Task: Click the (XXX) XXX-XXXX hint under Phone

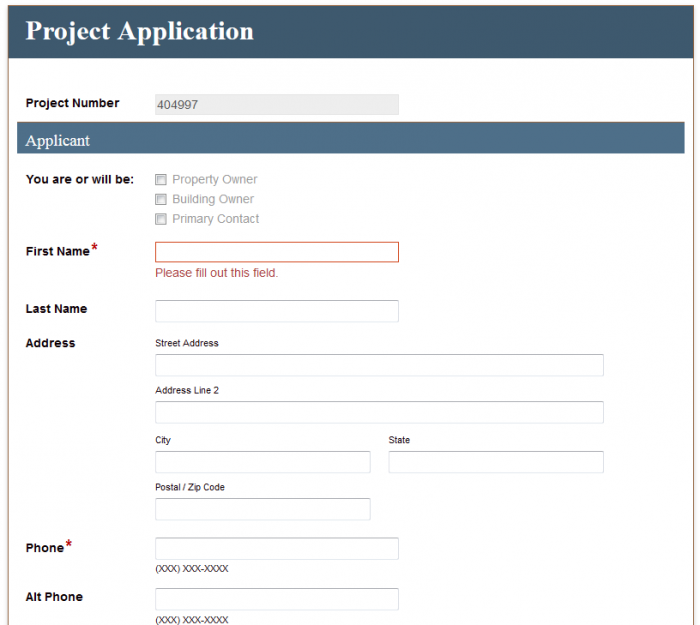Action: click(x=192, y=569)
